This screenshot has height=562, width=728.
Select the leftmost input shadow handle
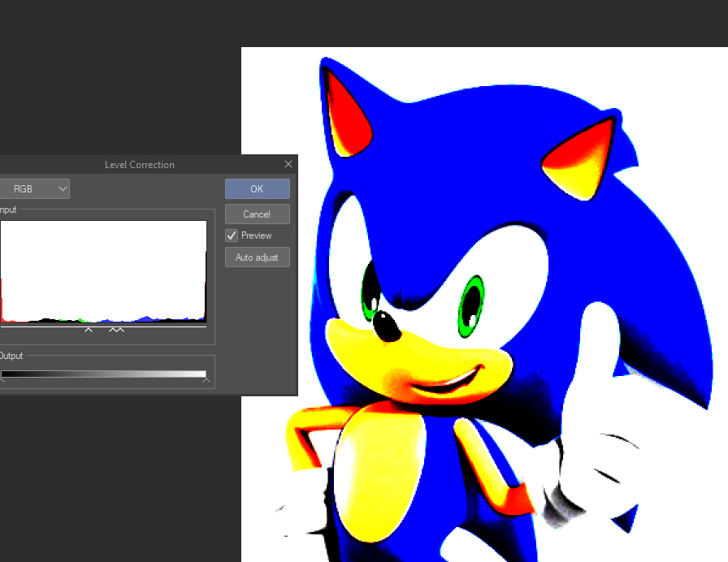pos(89,330)
